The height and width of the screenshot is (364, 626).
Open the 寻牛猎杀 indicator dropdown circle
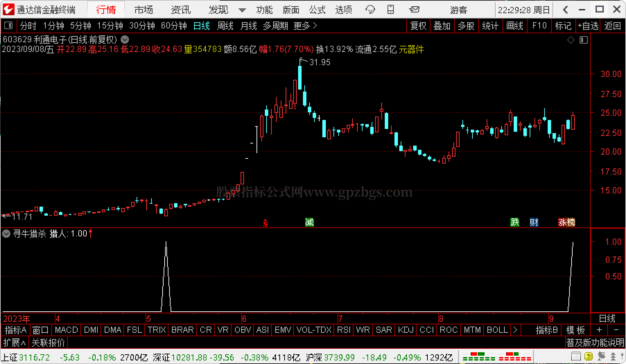tap(6, 234)
